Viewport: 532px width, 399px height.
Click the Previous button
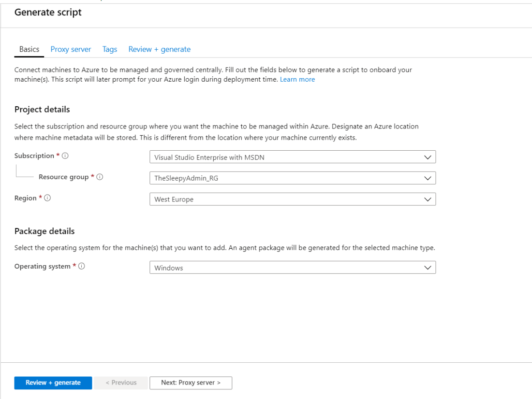tap(121, 383)
